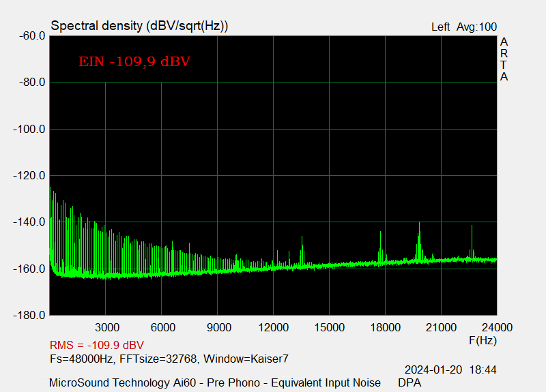Click the -140.0 y-axis value
Viewport: 546px width, 392px height.
coord(29,222)
